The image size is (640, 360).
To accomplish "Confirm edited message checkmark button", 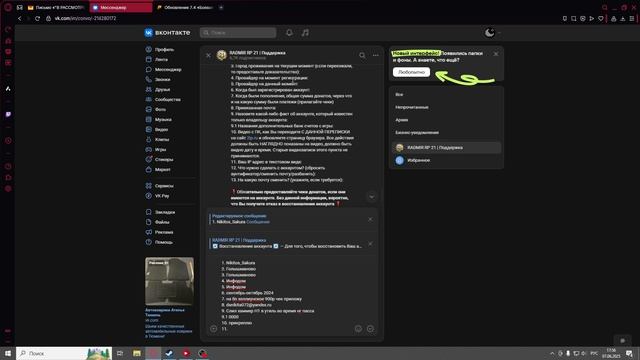I will (x=370, y=329).
